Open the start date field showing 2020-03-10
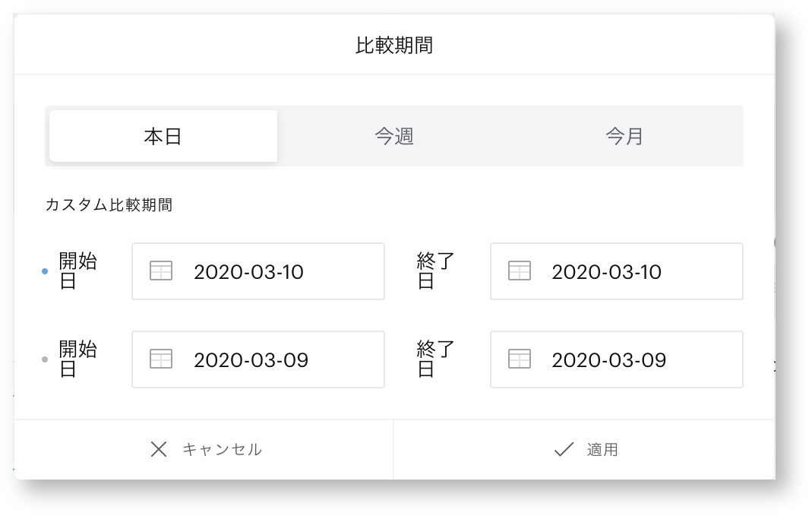Viewport: 812px width, 516px height. 258,271
